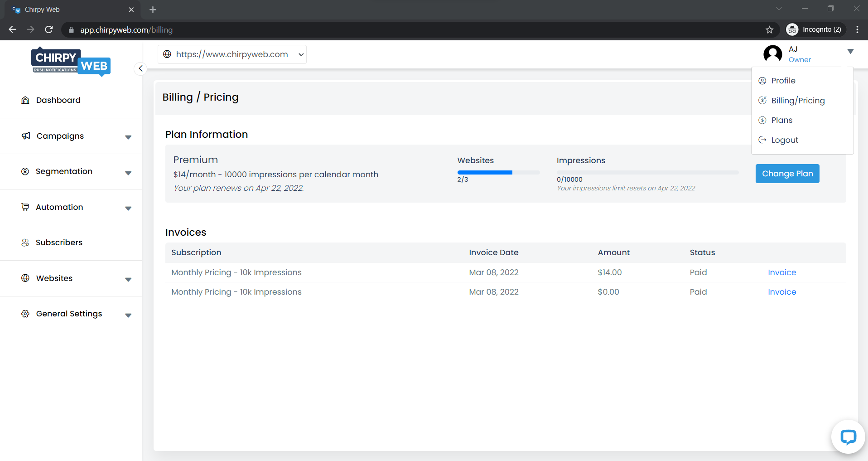Click the Change Plan button
This screenshot has height=461, width=868.
point(787,174)
